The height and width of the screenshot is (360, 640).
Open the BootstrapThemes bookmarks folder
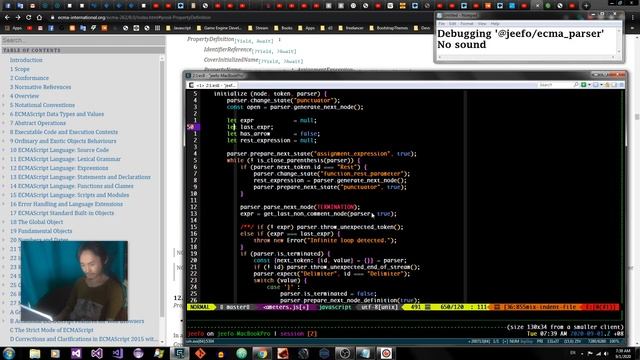pyautogui.click(x=389, y=28)
